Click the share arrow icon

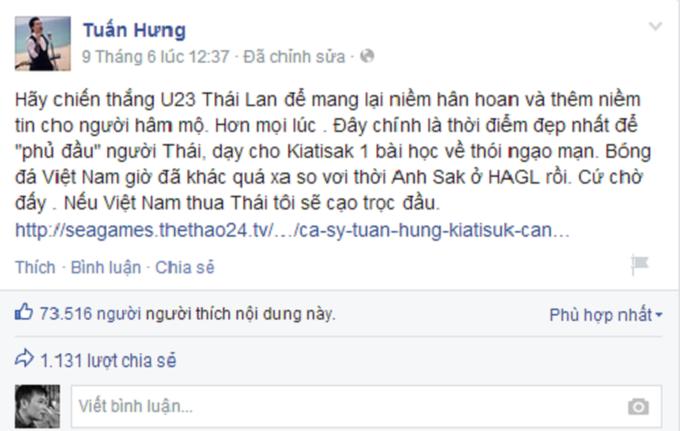click(24, 358)
